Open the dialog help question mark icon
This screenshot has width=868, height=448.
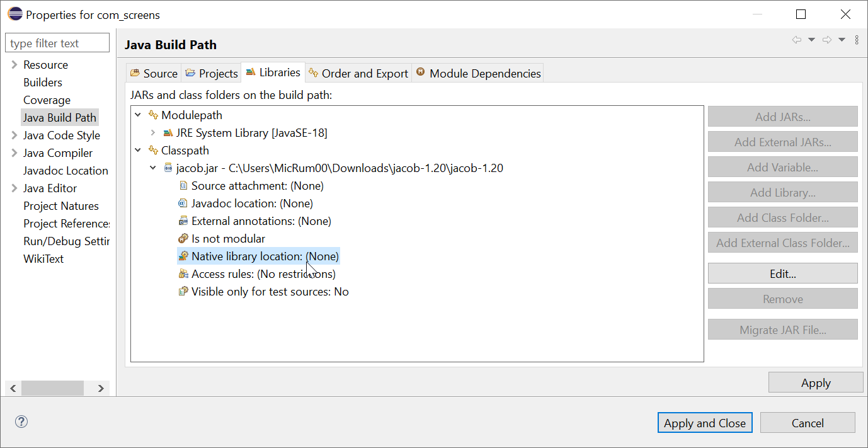pos(21,422)
